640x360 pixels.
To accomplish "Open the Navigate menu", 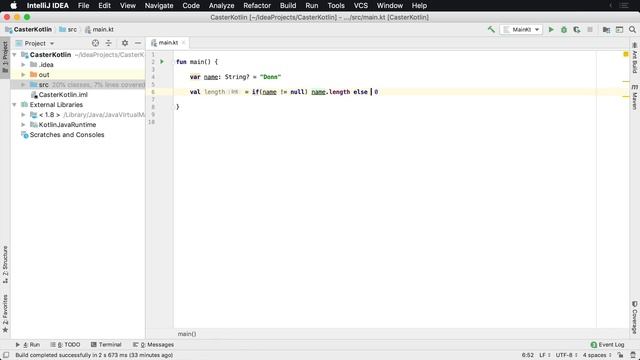I will pos(159,6).
